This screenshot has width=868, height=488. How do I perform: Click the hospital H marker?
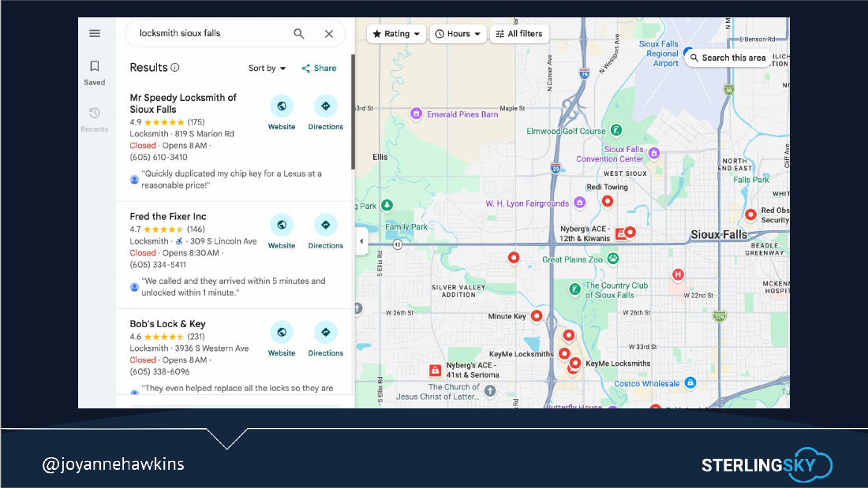click(678, 274)
